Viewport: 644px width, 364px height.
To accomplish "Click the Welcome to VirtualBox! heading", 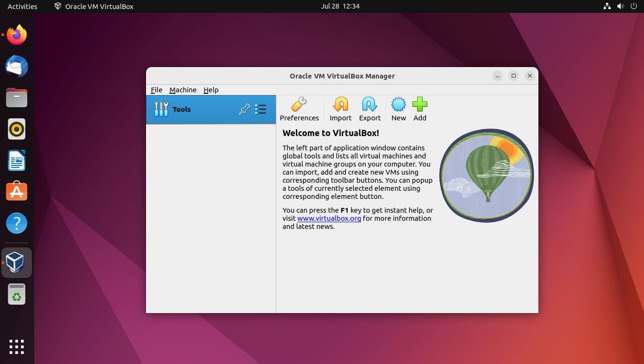I will (331, 133).
